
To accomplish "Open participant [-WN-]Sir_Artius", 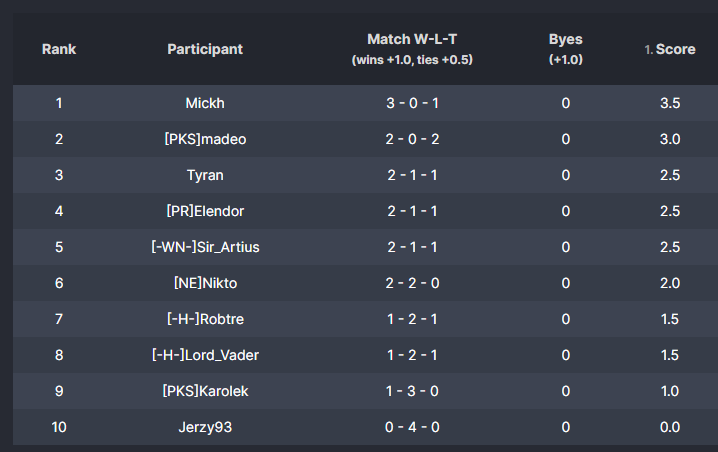I will coord(205,247).
